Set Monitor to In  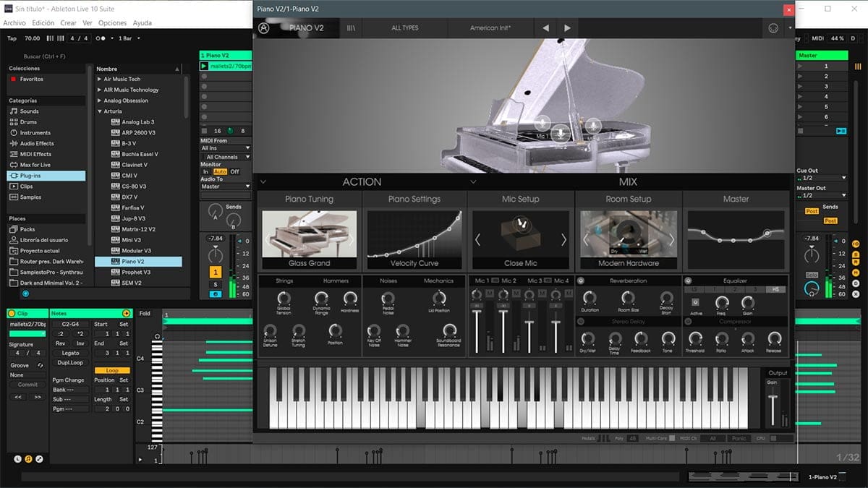(205, 172)
